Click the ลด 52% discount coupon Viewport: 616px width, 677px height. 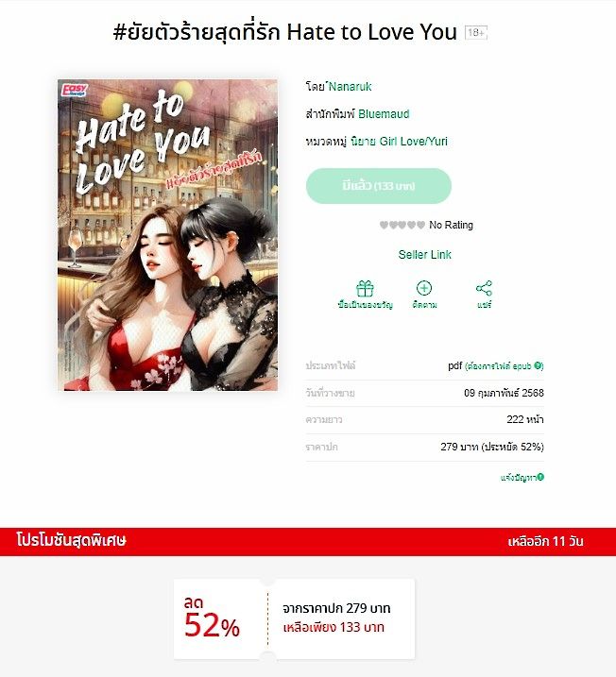(294, 619)
